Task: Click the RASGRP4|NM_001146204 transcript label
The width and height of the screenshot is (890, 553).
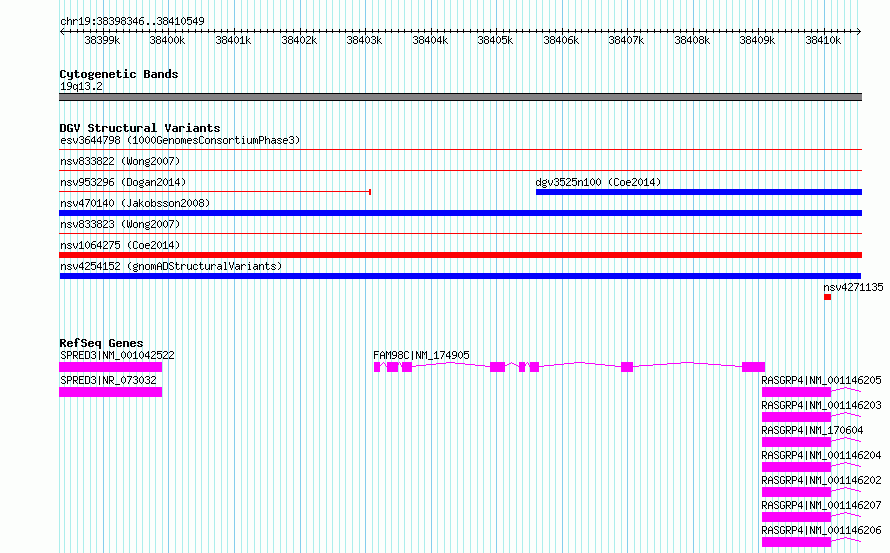Action: (821, 455)
